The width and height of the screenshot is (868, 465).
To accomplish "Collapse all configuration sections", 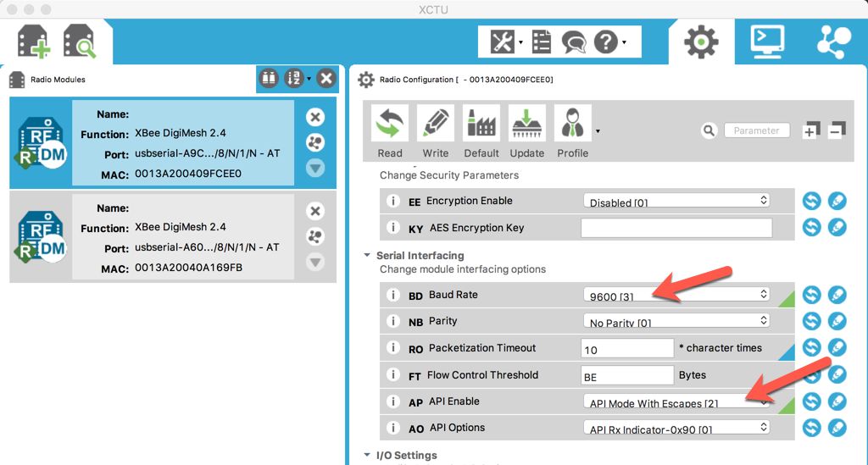I will click(837, 130).
